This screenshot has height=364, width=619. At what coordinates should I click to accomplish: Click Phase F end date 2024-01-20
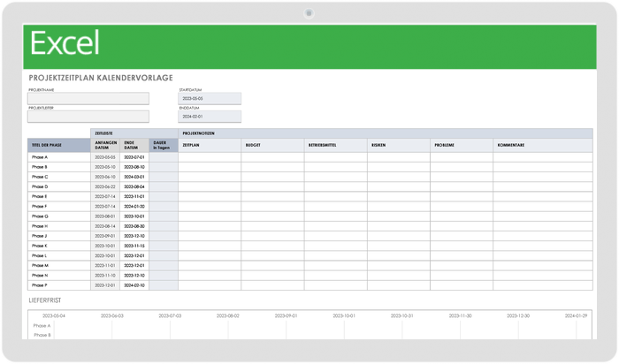(x=134, y=206)
